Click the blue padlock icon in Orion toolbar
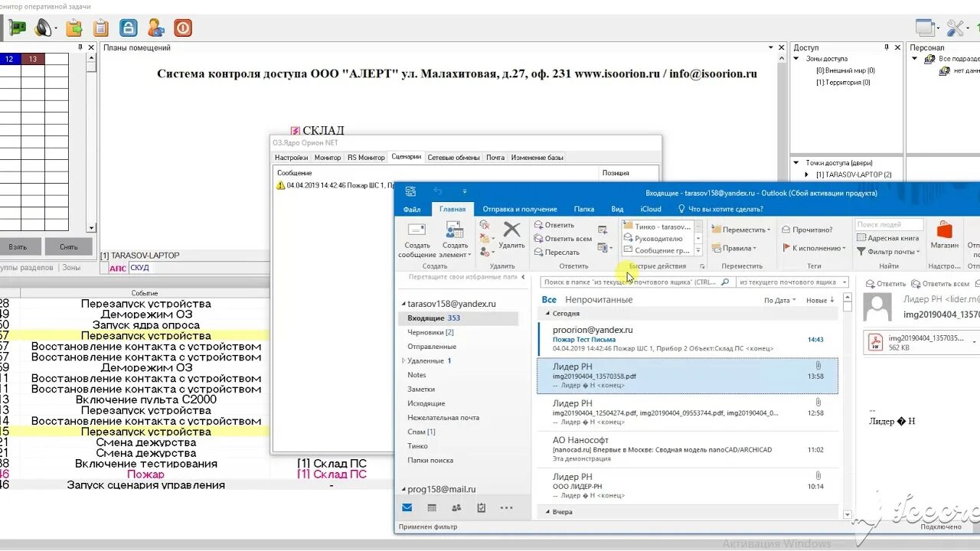The width and height of the screenshot is (980, 551). [x=129, y=28]
